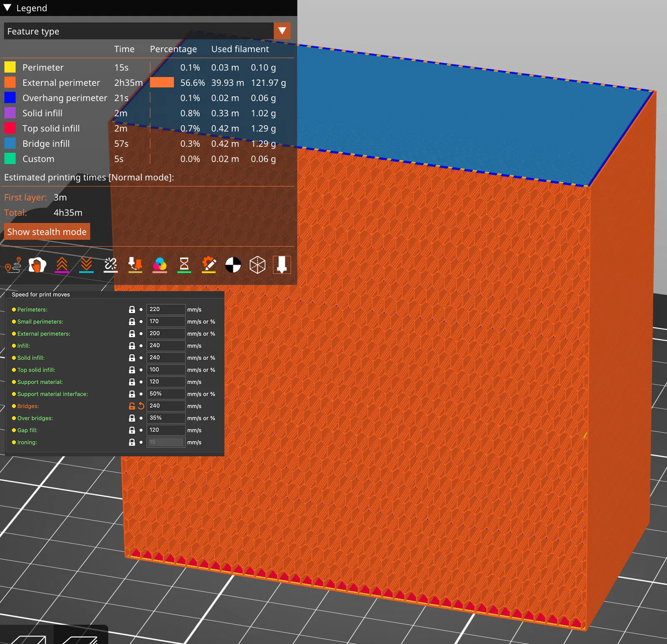
Task: Click the Small perimeters field showing 170
Action: coord(166,322)
